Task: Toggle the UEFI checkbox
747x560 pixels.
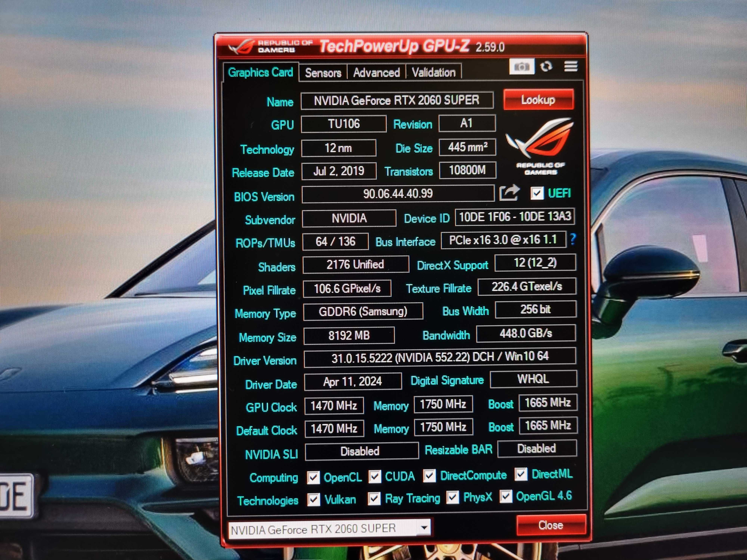Action: pos(537,193)
